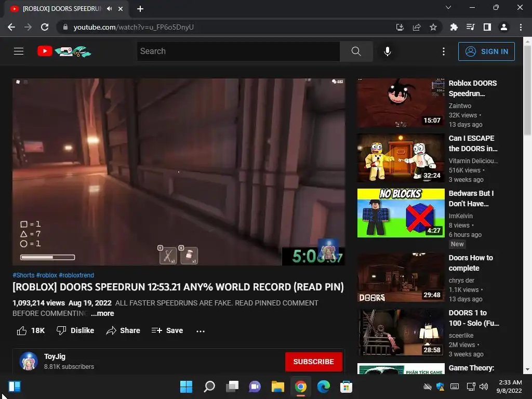Save video to a playlist
This screenshot has width=532, height=399.
[x=167, y=330]
